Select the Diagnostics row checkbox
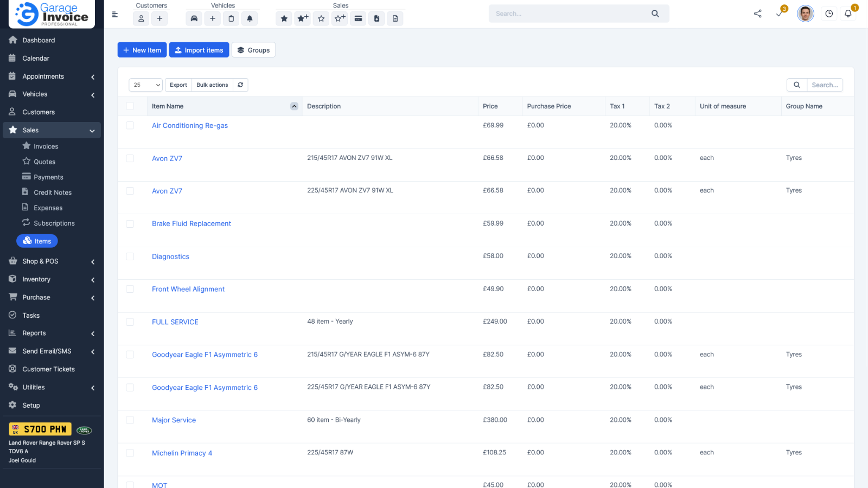 130,256
